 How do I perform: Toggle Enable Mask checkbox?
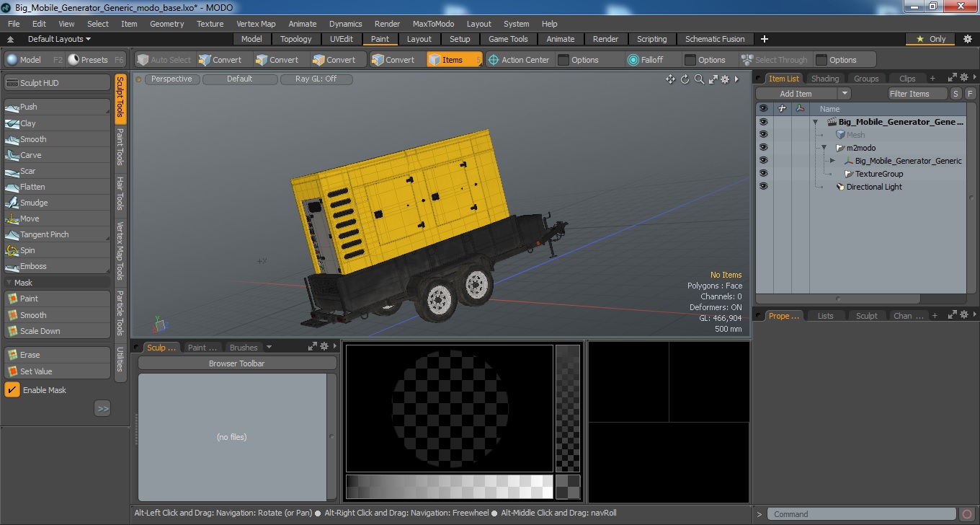coord(12,390)
